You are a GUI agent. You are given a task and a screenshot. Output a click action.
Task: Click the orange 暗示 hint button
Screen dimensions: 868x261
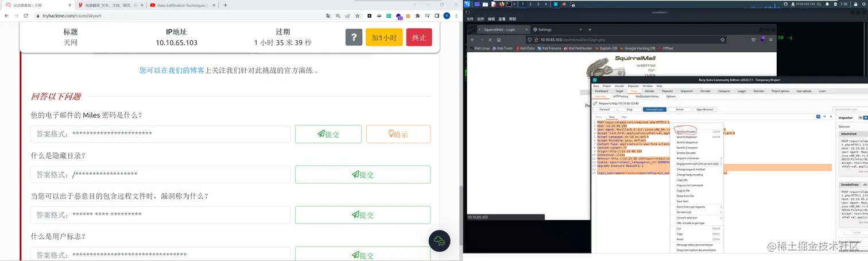(398, 134)
